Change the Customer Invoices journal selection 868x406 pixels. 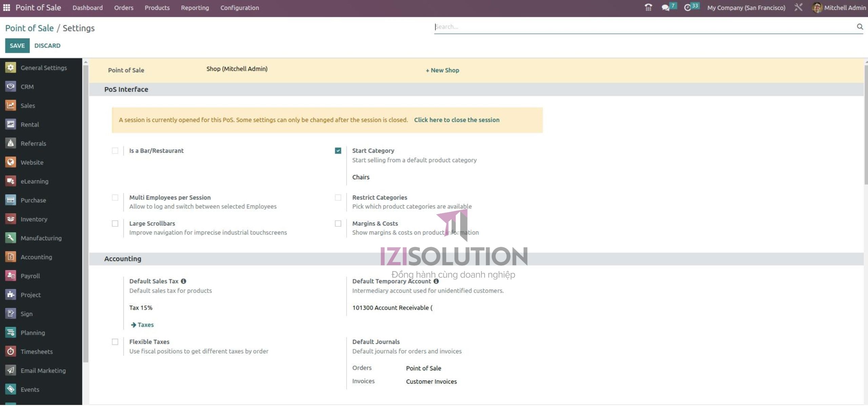(431, 381)
